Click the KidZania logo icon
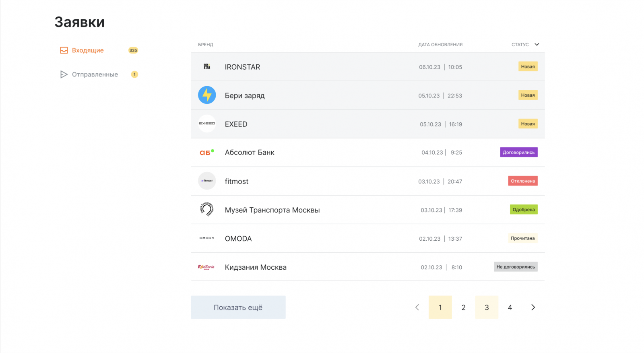Viewport: 644px width, 353px height. click(x=206, y=267)
